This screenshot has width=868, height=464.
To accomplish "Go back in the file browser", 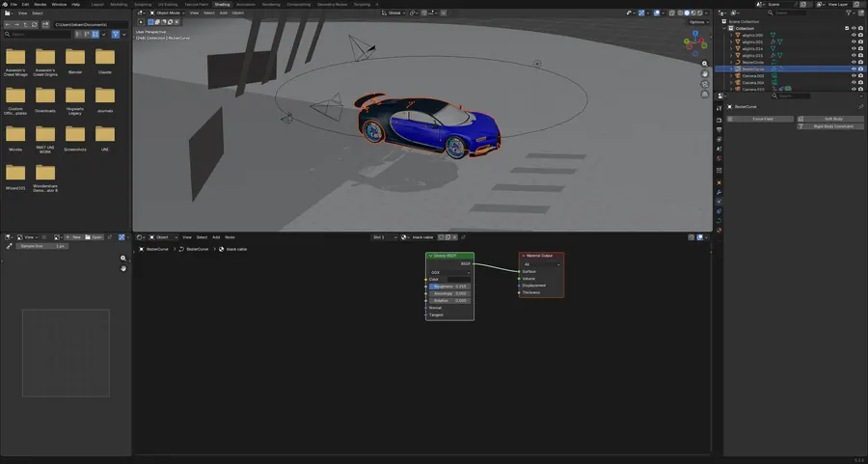I will [8, 25].
